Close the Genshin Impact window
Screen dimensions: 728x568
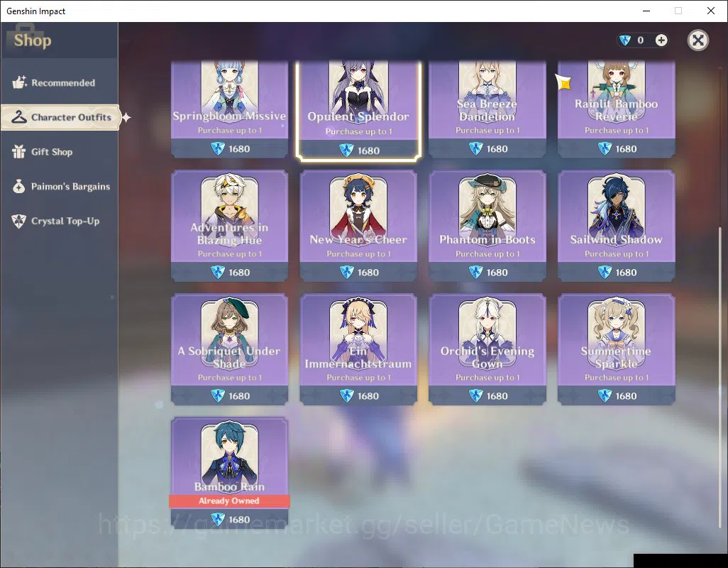(x=710, y=11)
